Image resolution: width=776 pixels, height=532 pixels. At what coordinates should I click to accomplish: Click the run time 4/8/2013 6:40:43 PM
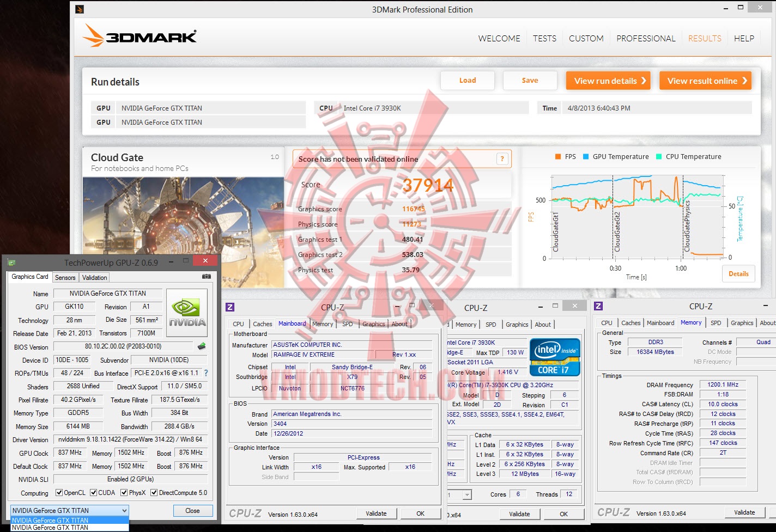599,108
